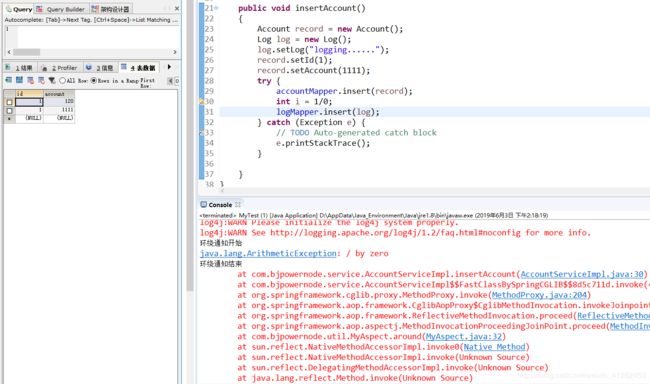This screenshot has height=384, width=650.
Task: Open the AccountServiceImpl.java:30 stack trace link
Action: (582, 274)
